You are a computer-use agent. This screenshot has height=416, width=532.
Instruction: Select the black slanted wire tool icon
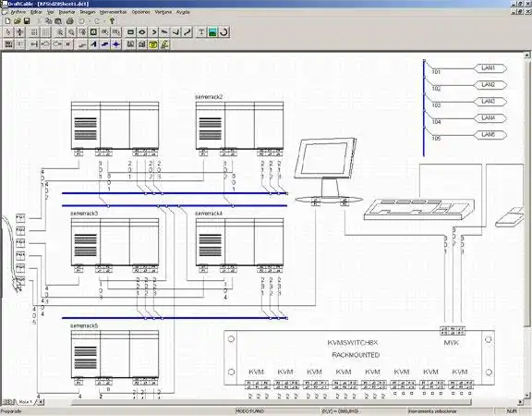click(93, 44)
